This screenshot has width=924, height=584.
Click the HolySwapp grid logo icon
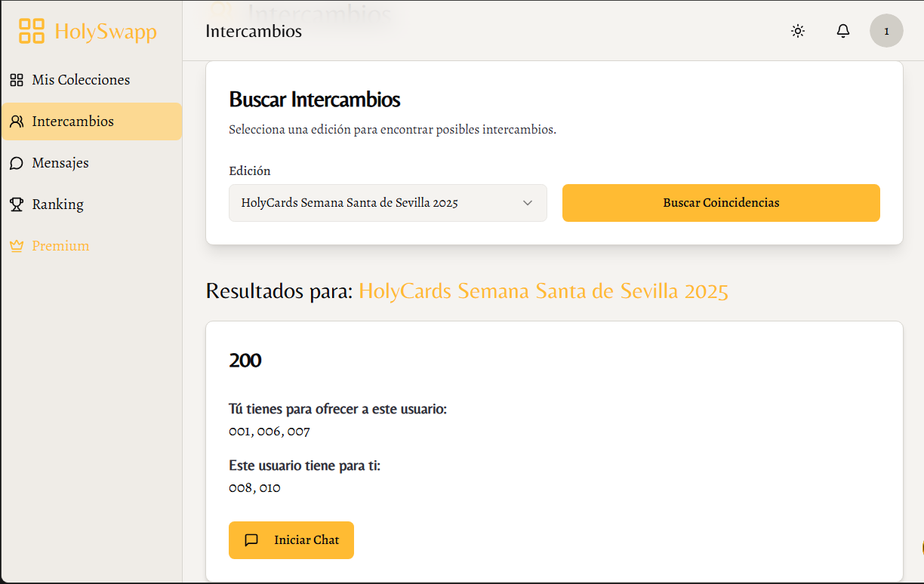click(x=30, y=30)
